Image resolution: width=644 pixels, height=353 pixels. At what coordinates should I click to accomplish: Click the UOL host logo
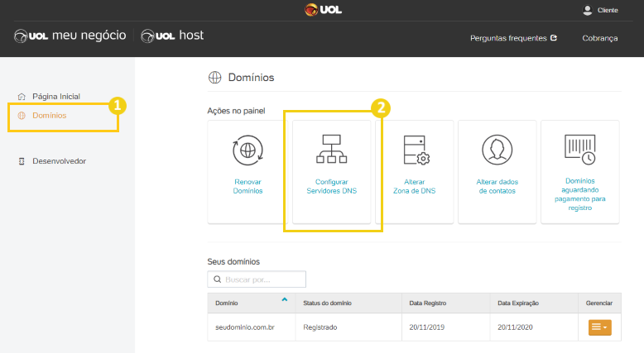point(172,36)
